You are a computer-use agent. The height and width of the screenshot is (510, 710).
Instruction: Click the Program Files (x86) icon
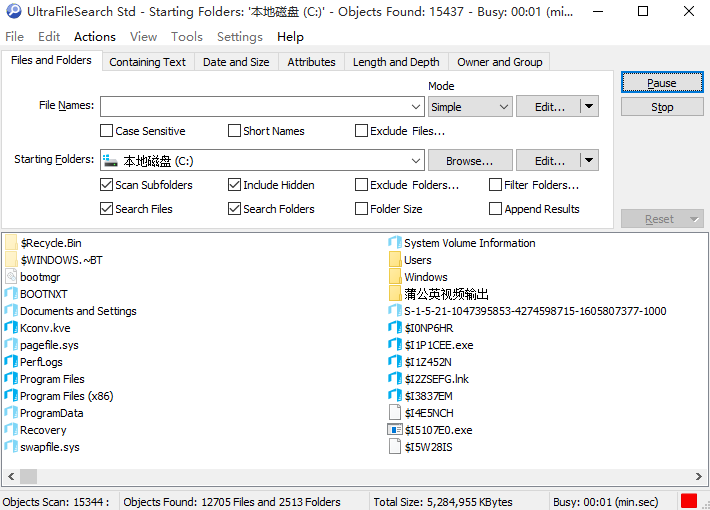(11, 396)
